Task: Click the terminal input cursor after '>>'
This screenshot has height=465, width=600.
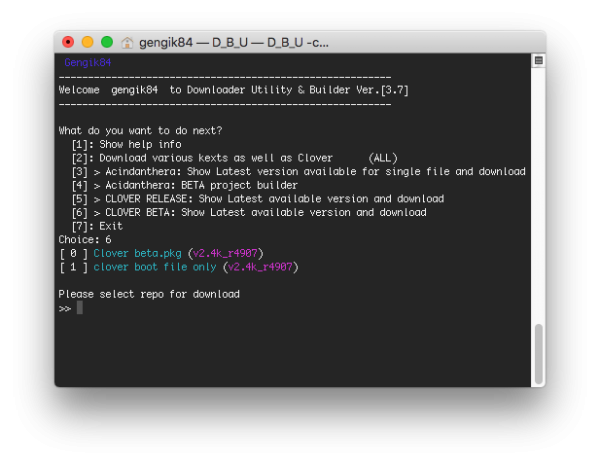Action: pos(80,308)
